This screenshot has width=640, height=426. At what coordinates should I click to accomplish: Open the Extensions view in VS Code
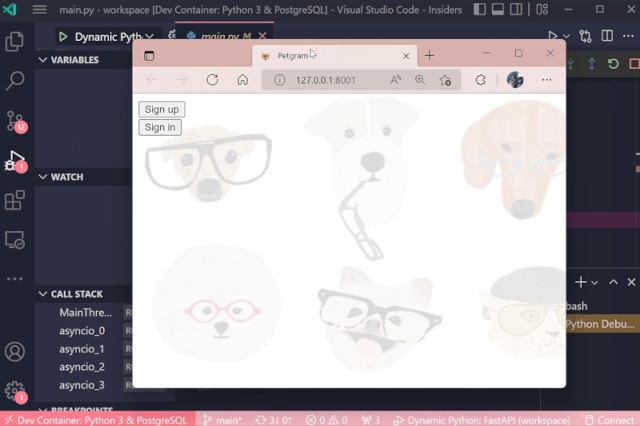15,200
